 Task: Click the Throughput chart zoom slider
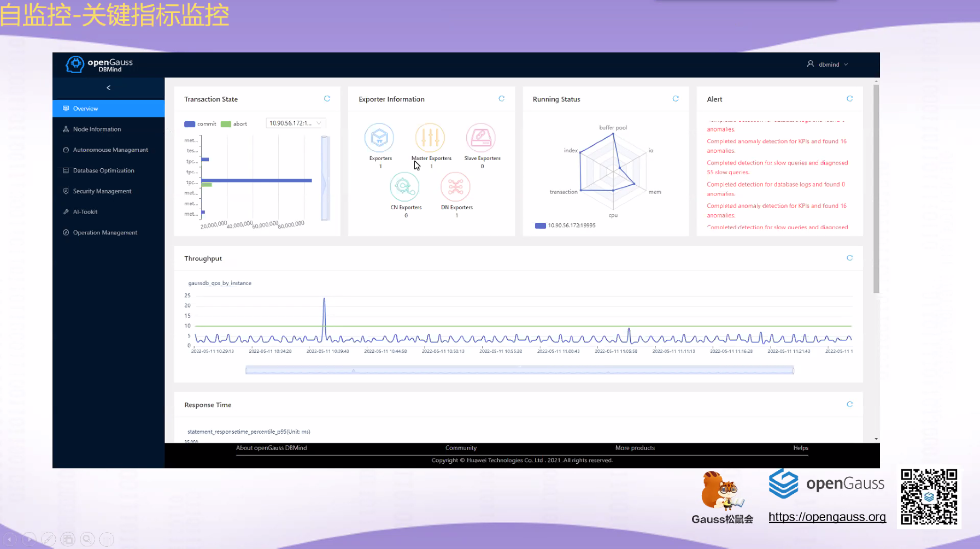tap(520, 370)
